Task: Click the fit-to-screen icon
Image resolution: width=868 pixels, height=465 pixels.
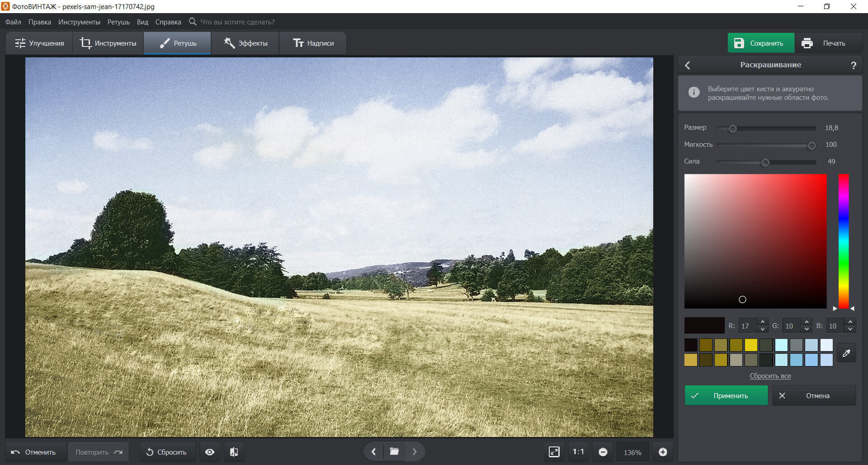Action: point(554,452)
